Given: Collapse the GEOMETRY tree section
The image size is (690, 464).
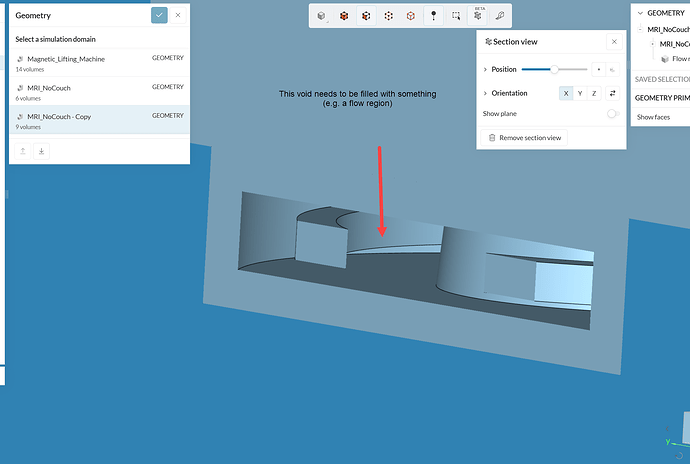Looking at the screenshot, I should click(x=640, y=13).
